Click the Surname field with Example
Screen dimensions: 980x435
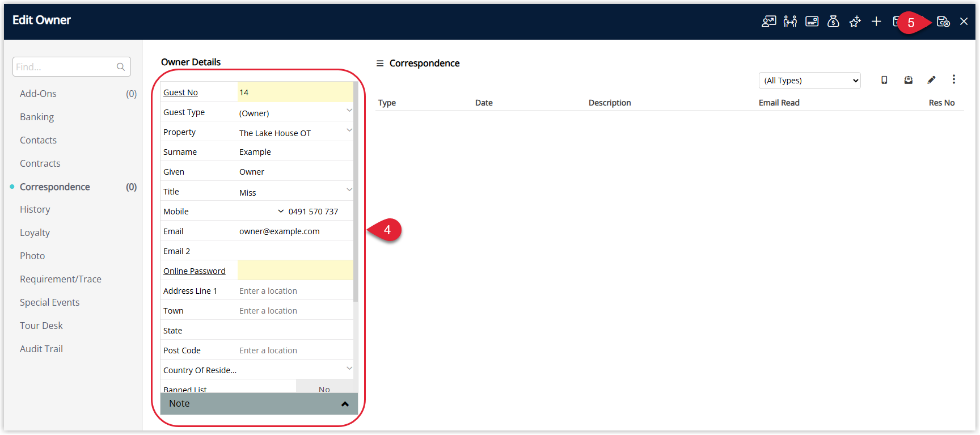pyautogui.click(x=295, y=151)
